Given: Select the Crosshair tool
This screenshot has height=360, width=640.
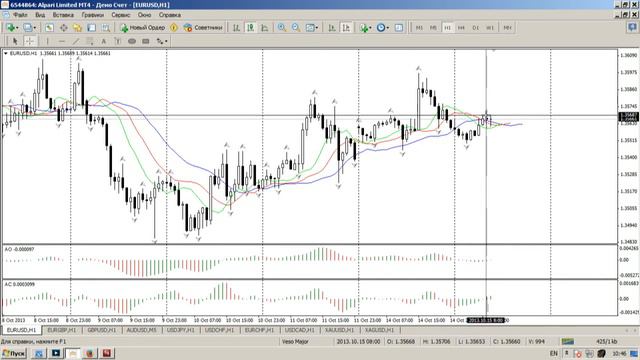Looking at the screenshot, I should 29,41.
